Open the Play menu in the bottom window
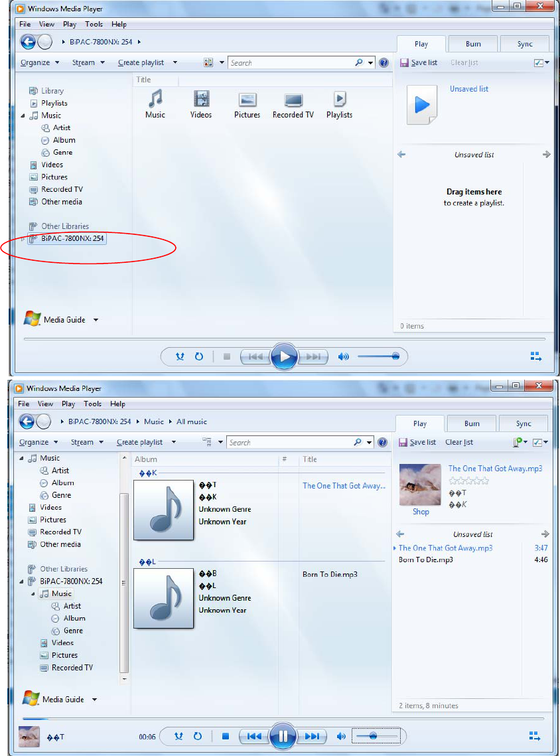The width and height of the screenshot is (560, 756). 68,404
